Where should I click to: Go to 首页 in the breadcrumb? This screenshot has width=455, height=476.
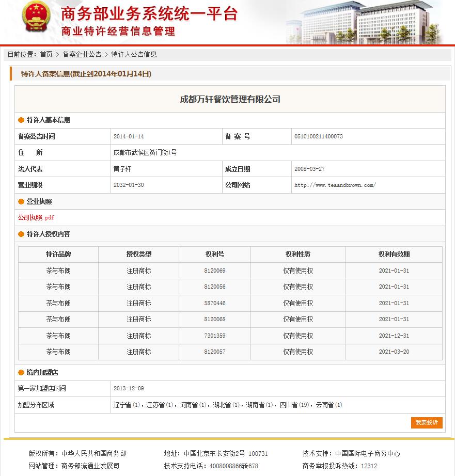[46, 54]
